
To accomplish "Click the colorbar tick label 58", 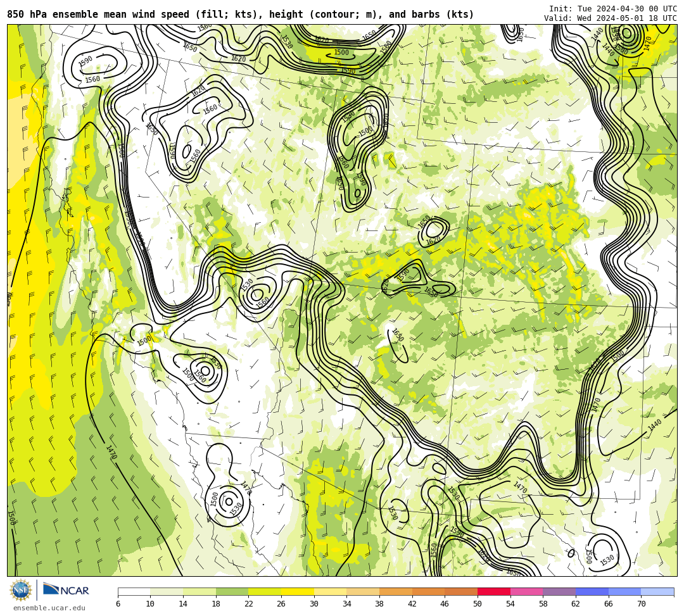I will pos(543,604).
